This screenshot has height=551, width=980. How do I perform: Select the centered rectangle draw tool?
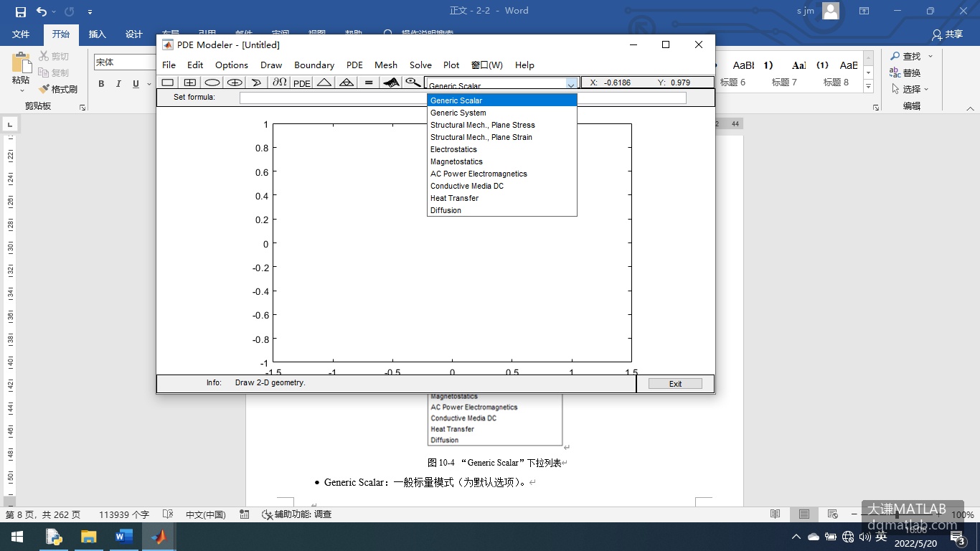click(x=189, y=83)
